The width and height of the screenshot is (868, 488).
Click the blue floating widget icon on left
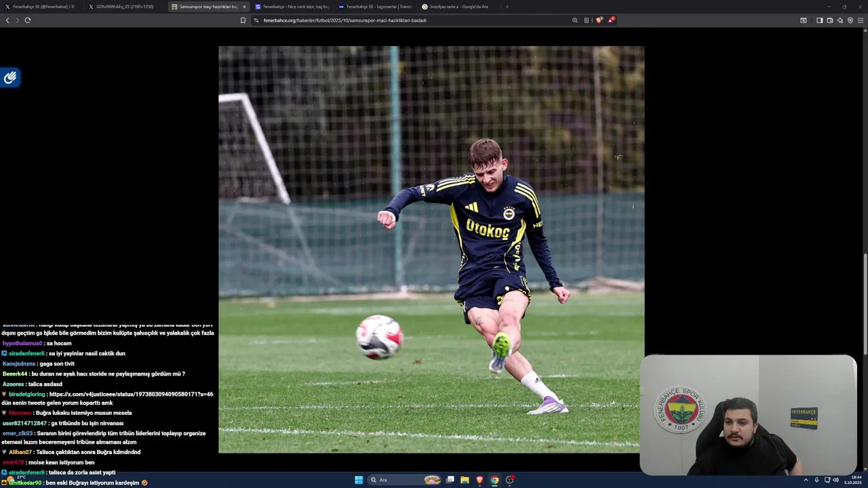click(x=10, y=78)
